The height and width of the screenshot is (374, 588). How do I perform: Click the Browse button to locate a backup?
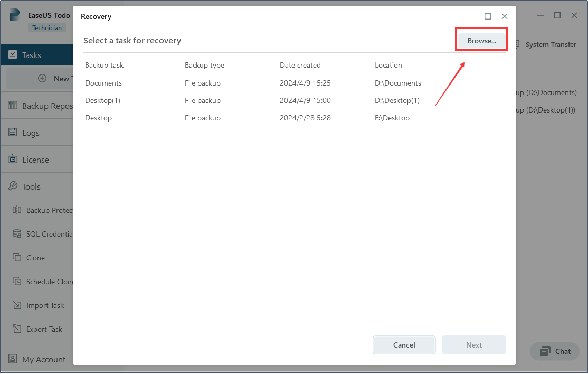(x=481, y=40)
